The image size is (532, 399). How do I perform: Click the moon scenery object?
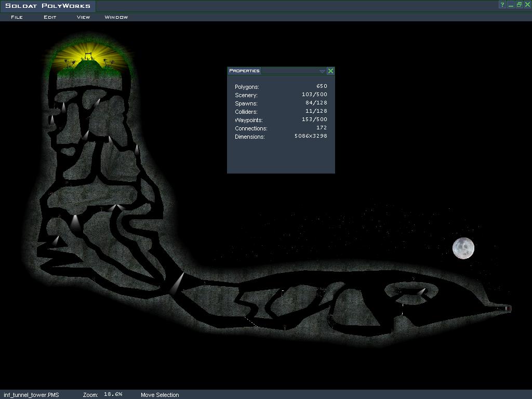pos(463,248)
